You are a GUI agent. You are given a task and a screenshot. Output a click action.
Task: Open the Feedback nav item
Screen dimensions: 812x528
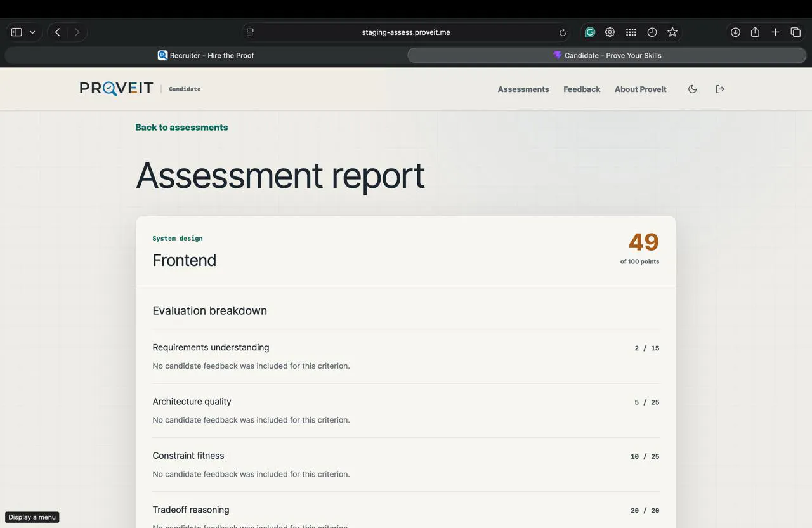pos(582,89)
